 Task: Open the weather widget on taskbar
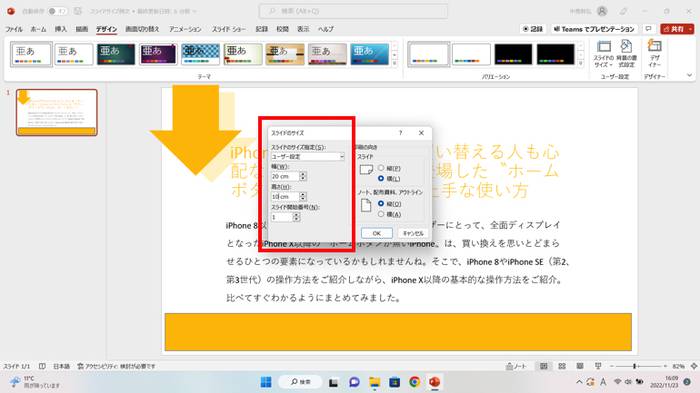(36, 382)
